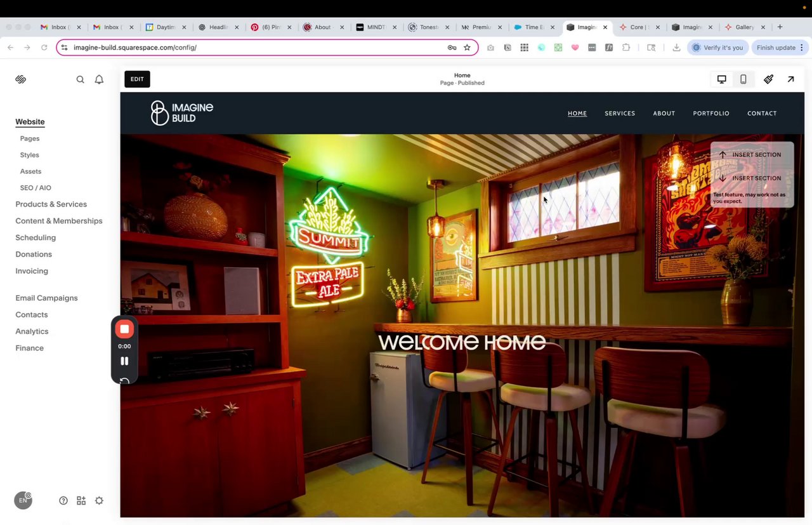Screen dimensions: 812x525
Task: Switch to mobile preview icon
Action: pos(743,79)
